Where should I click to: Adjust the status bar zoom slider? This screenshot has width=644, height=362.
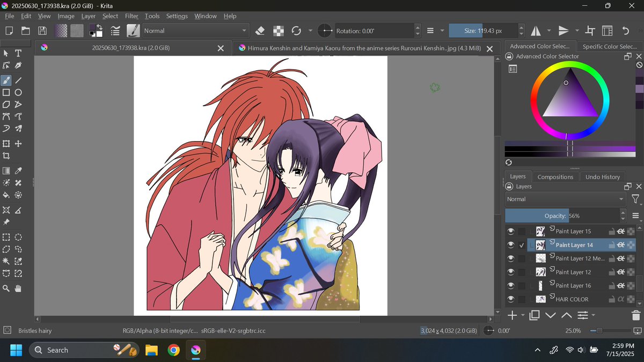click(611, 331)
